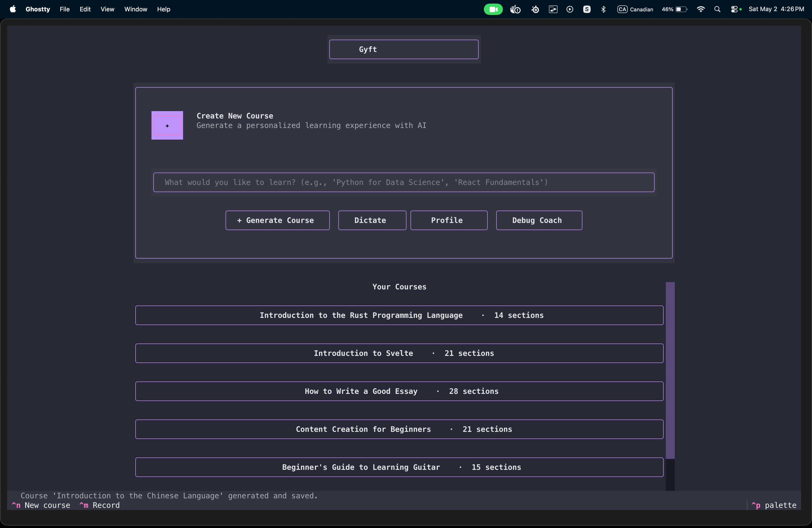812x528 pixels.
Task: Open the Window menu
Action: pos(135,9)
